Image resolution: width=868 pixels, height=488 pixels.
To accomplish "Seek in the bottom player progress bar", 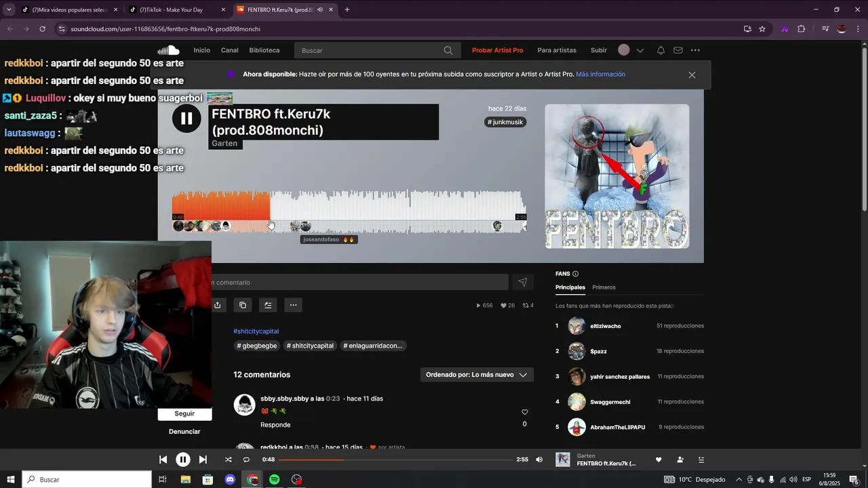I will tap(395, 460).
